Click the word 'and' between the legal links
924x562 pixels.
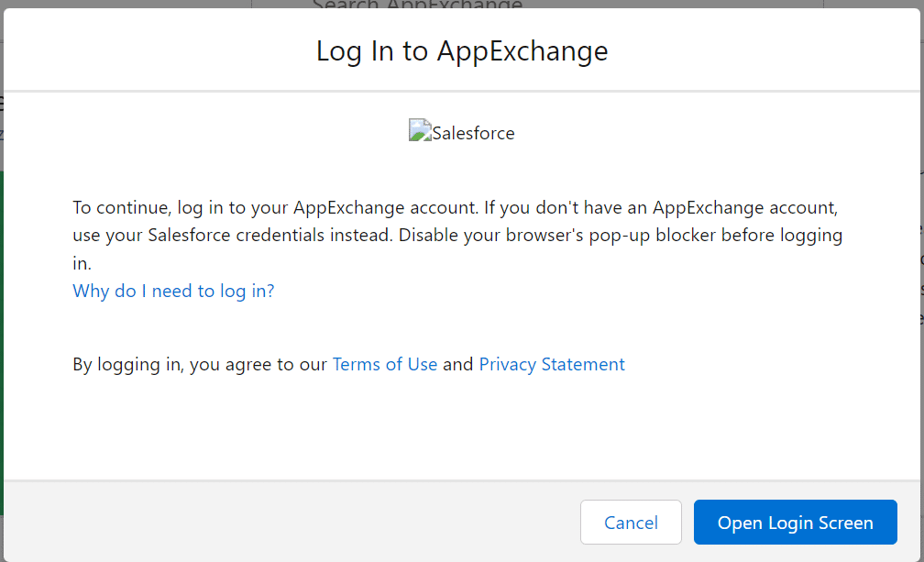pyautogui.click(x=457, y=364)
